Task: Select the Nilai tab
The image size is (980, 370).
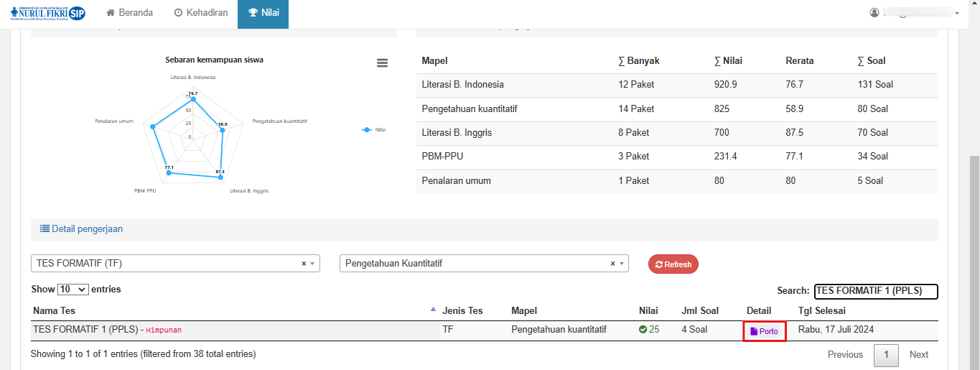Action: click(x=263, y=13)
